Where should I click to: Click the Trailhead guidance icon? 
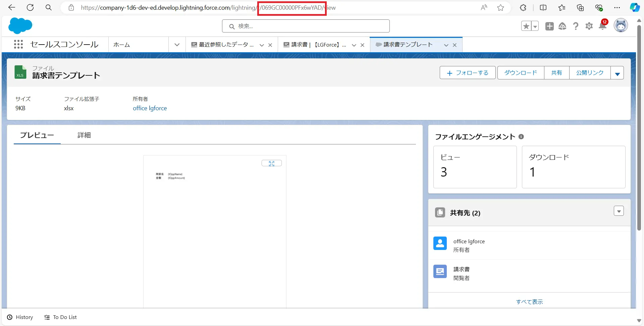click(562, 26)
